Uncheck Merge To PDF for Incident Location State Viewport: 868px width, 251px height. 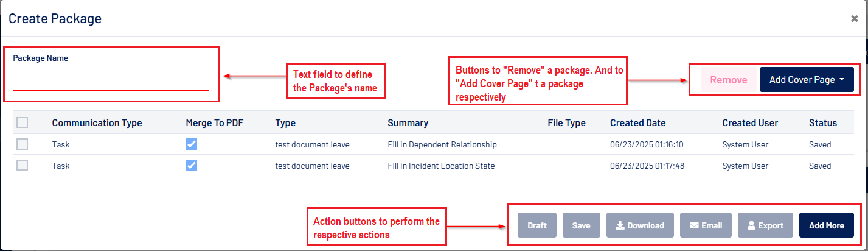[x=191, y=166]
